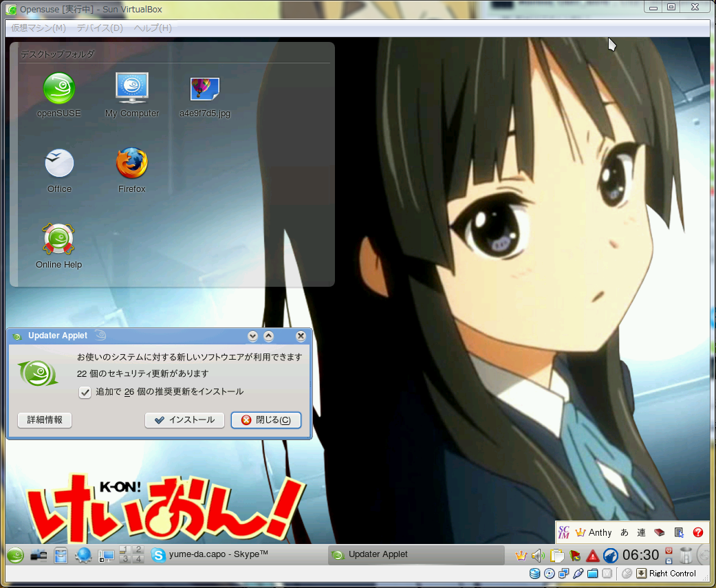Close the Updater Applet window with X
The image size is (716, 588).
click(x=301, y=336)
